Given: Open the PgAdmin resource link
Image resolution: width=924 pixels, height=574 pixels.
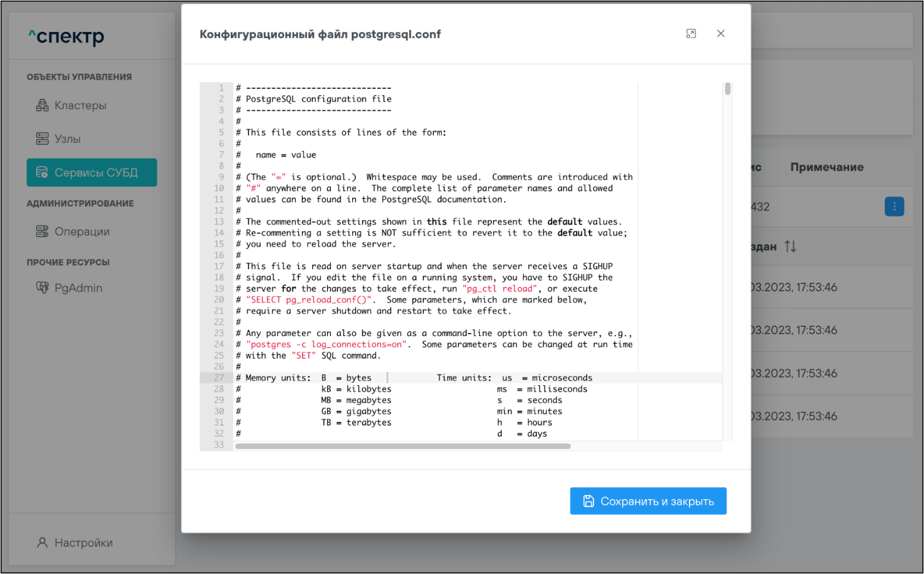Looking at the screenshot, I should tap(79, 288).
